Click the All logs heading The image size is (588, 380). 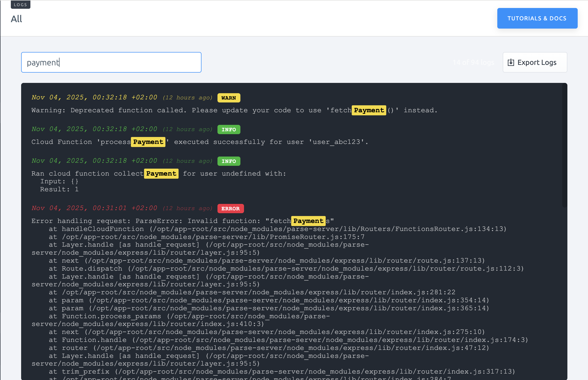pos(16,18)
